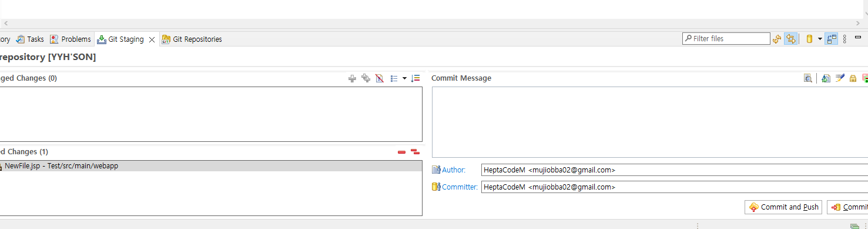Toggle Add Signed-off-by pen icon
The image size is (868, 229).
[840, 78]
